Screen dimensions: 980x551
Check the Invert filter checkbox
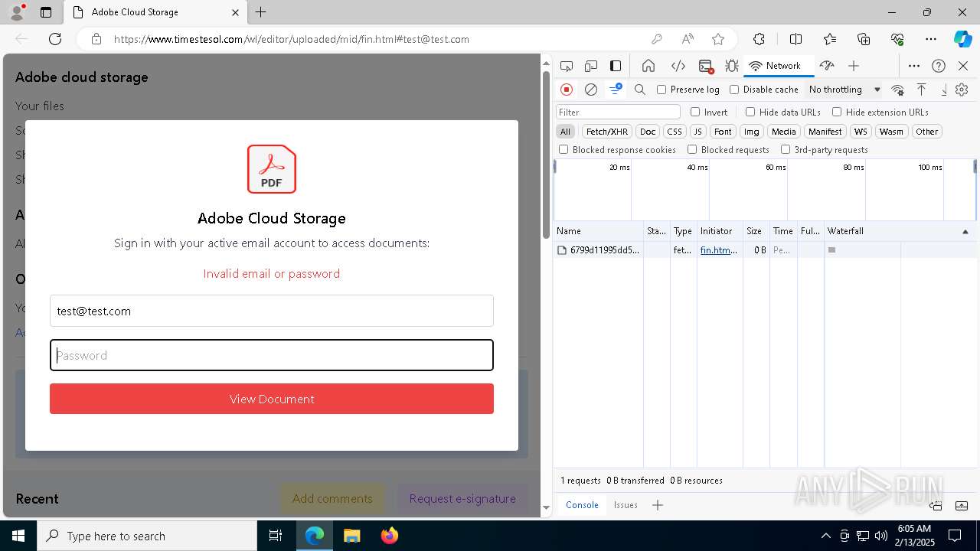(x=695, y=112)
